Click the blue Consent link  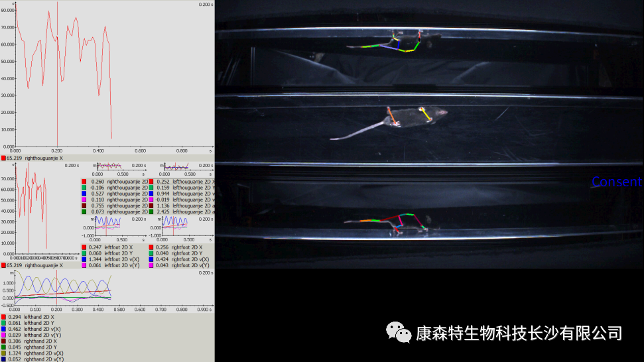click(616, 182)
